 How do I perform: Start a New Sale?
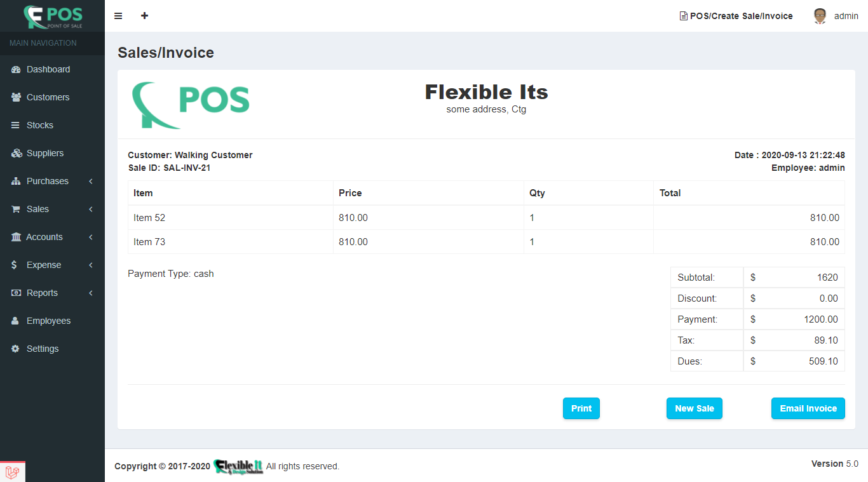point(694,408)
